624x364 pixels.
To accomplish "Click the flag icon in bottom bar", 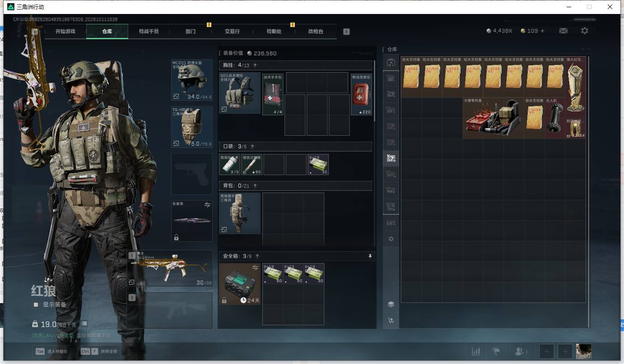I will point(496,351).
